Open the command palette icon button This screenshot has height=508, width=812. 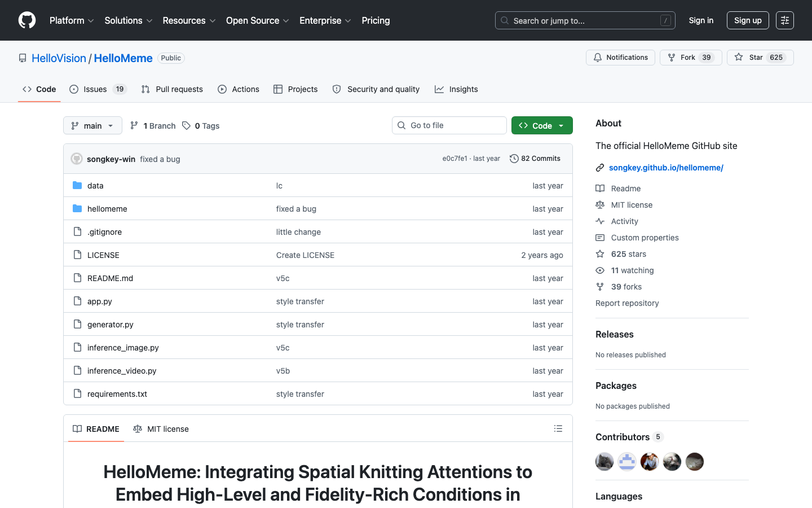pyautogui.click(x=785, y=20)
